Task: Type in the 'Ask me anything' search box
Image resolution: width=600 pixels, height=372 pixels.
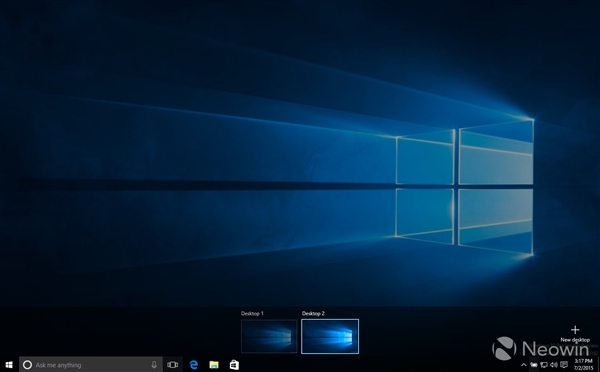Action: tap(91, 365)
